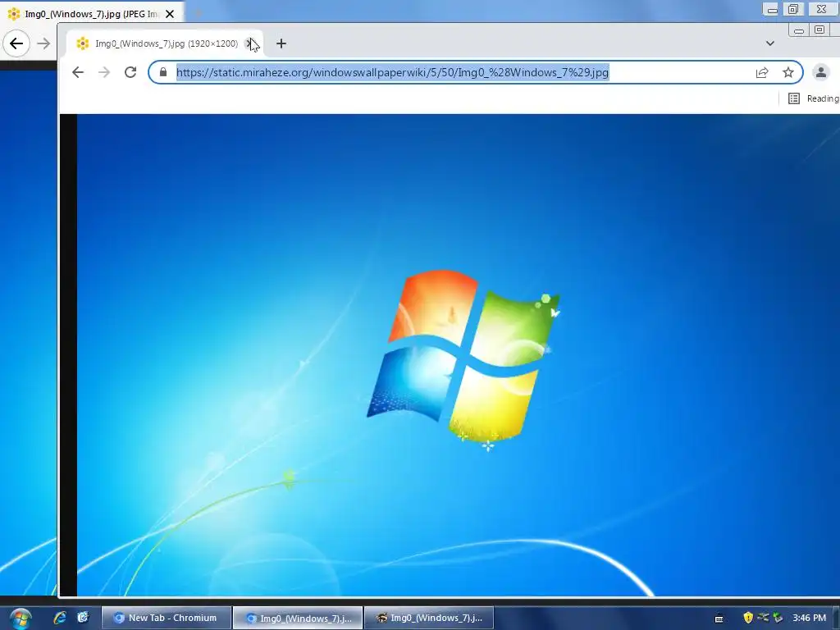Click the tray icon beside the clock
Image resolution: width=840 pixels, height=630 pixels.
click(778, 618)
